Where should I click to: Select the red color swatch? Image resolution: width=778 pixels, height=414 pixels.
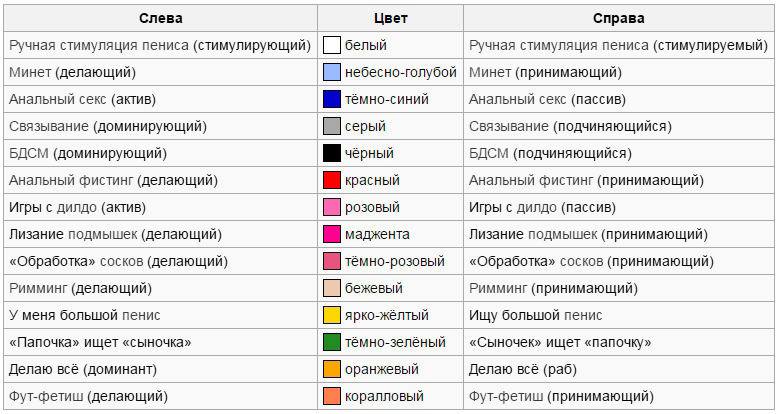(332, 180)
